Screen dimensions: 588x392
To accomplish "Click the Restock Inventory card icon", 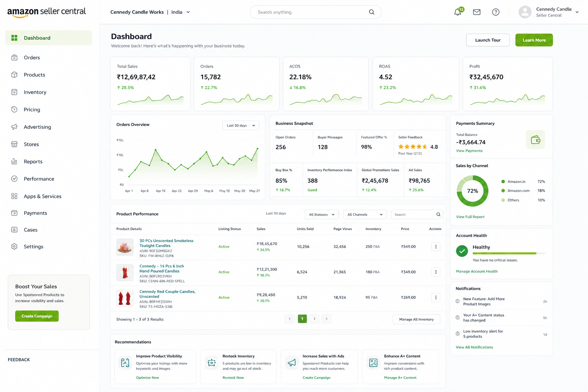I will [212, 363].
